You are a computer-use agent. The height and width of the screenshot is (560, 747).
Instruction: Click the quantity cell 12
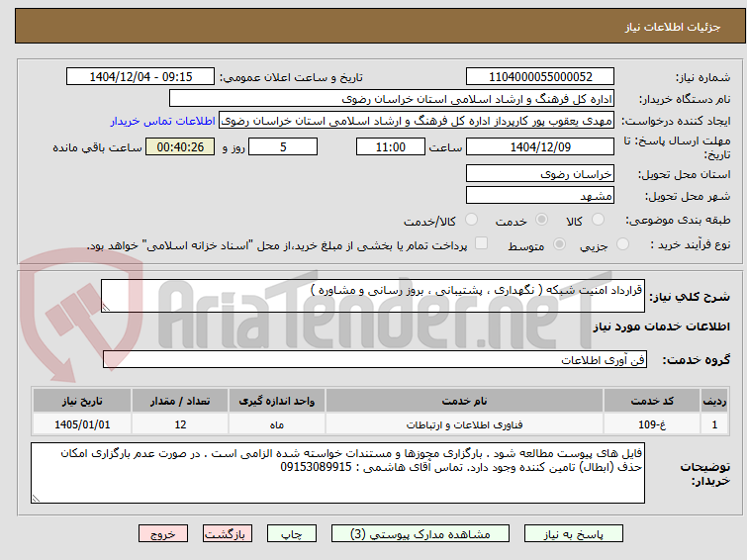click(180, 424)
